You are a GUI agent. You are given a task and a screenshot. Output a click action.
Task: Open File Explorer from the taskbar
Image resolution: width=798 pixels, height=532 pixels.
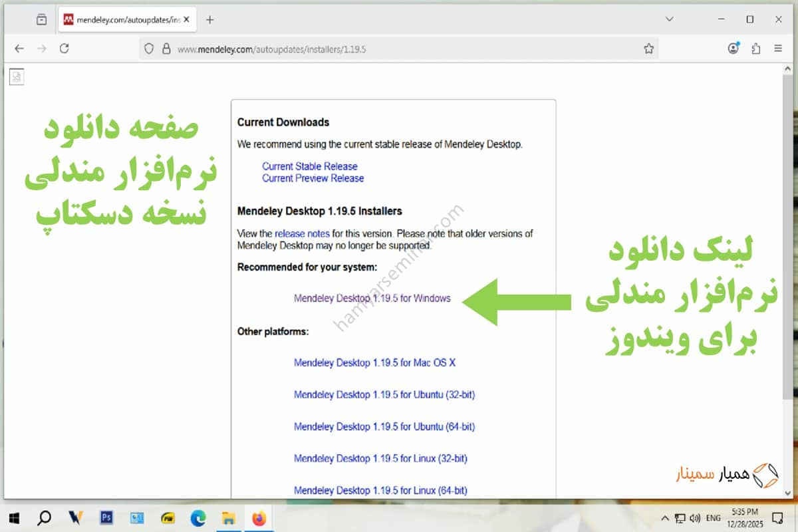click(229, 517)
